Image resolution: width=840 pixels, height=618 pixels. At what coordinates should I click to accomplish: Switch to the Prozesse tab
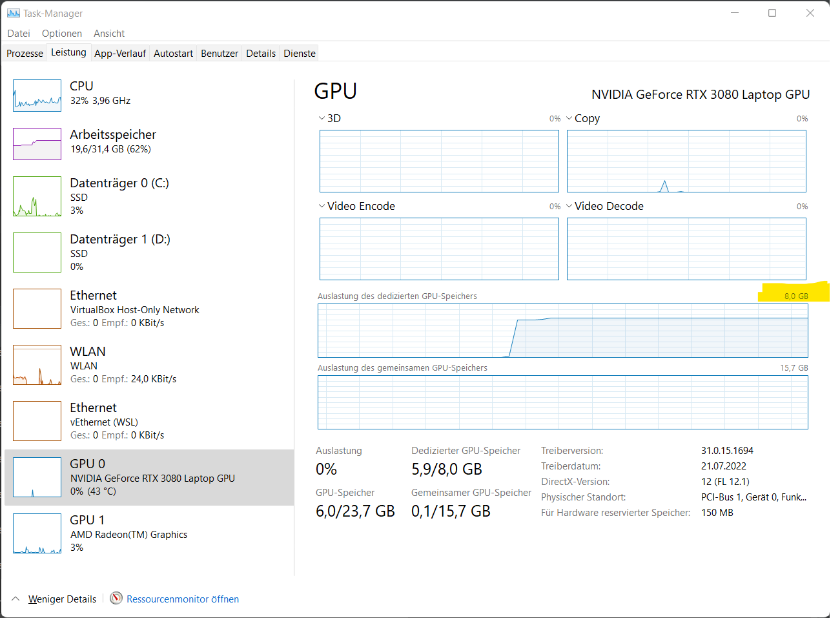(x=25, y=54)
